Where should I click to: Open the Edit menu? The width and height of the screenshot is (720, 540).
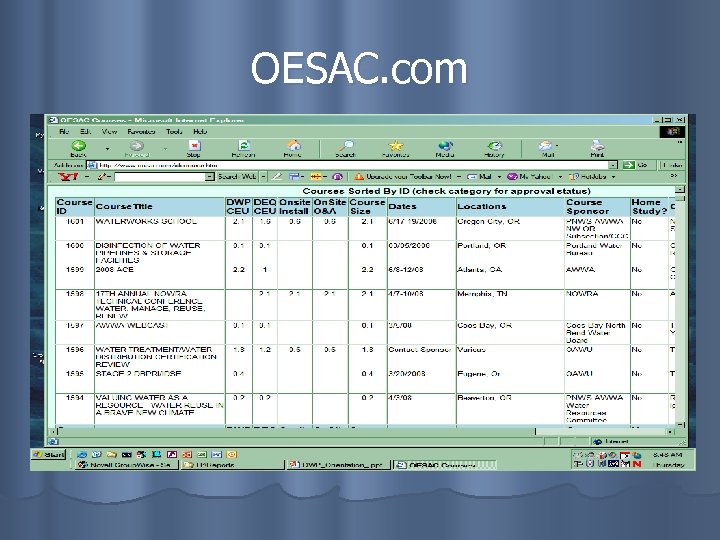pos(86,132)
